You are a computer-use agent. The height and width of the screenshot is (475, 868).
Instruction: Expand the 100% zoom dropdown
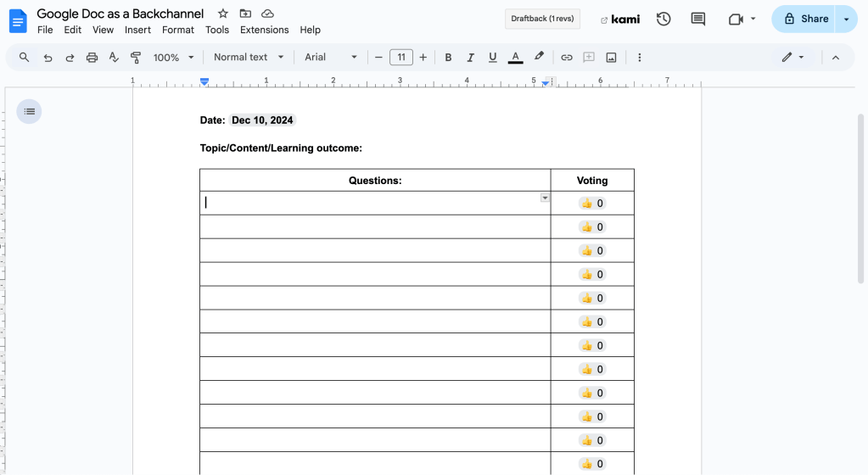click(173, 58)
